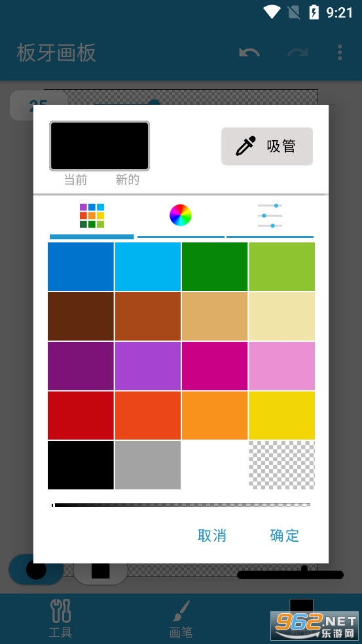Pick the white color swatch

215,465
